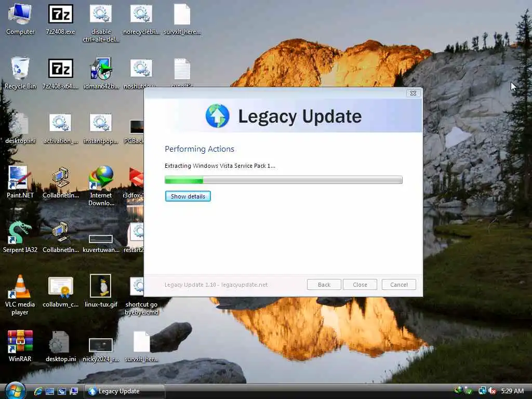
Task: Select the collabvm_c... certificate icon
Action: click(60, 292)
